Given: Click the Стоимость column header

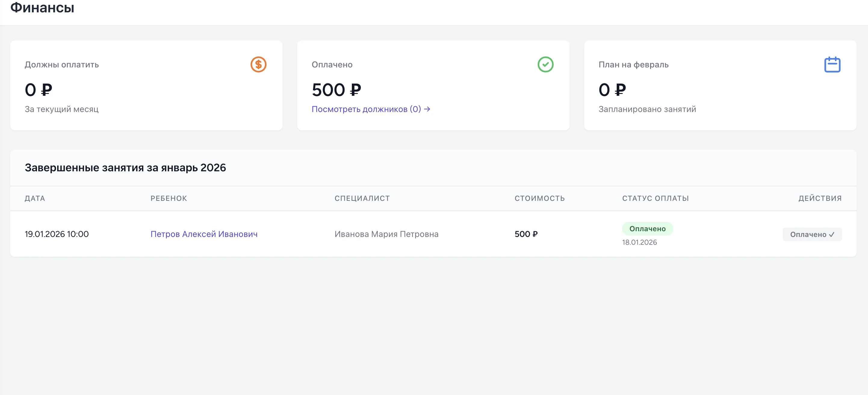Looking at the screenshot, I should (x=539, y=198).
